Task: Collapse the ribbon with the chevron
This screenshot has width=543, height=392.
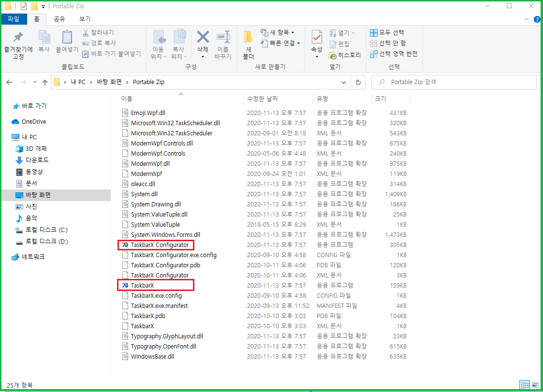Action: (527, 19)
